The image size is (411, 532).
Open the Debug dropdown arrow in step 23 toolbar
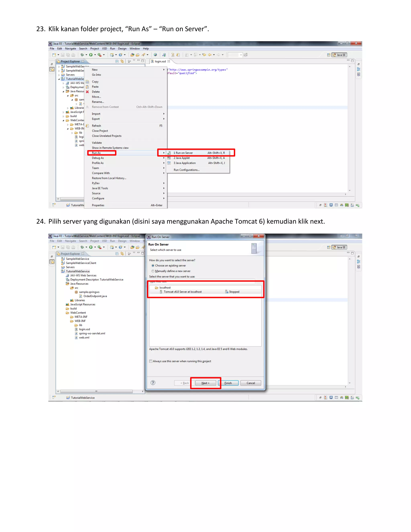click(x=86, y=55)
